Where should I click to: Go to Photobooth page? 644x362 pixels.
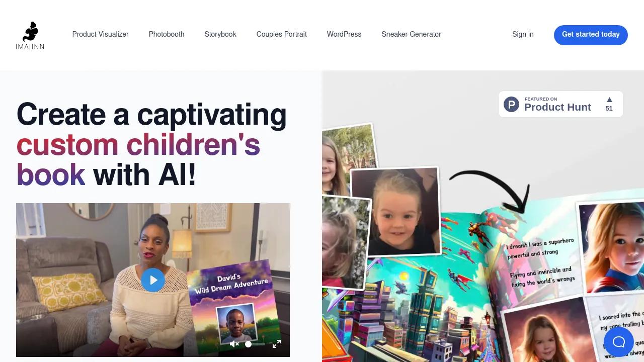167,34
